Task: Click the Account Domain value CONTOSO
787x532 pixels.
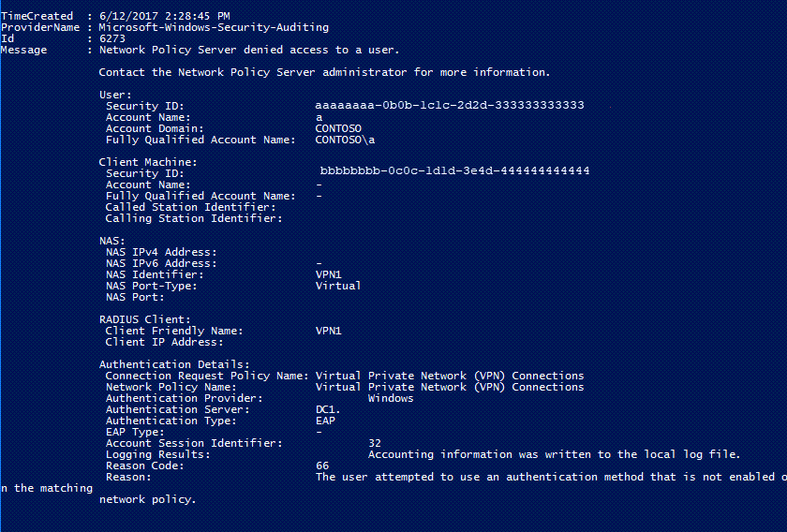Action: tap(338, 128)
